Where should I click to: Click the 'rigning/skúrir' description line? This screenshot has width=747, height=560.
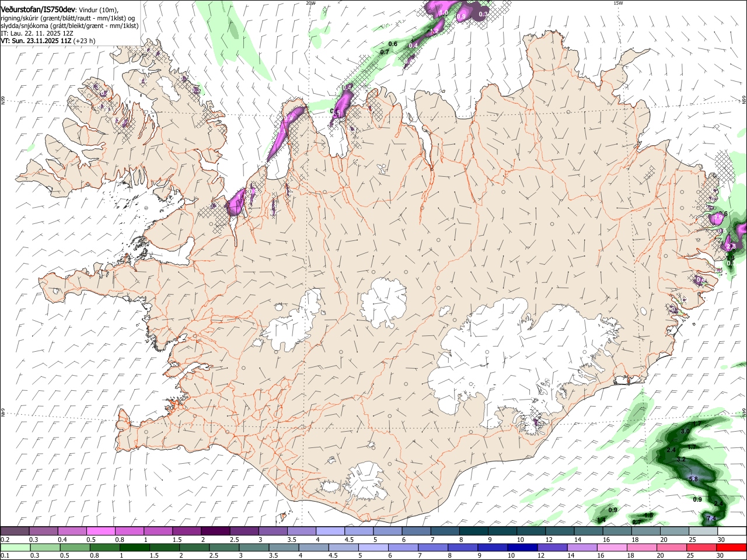68,18
